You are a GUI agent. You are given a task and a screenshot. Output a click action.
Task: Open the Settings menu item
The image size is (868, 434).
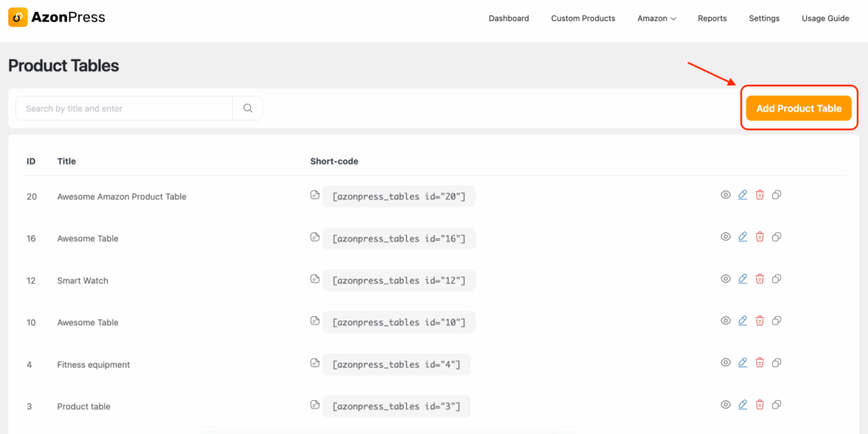coord(764,19)
